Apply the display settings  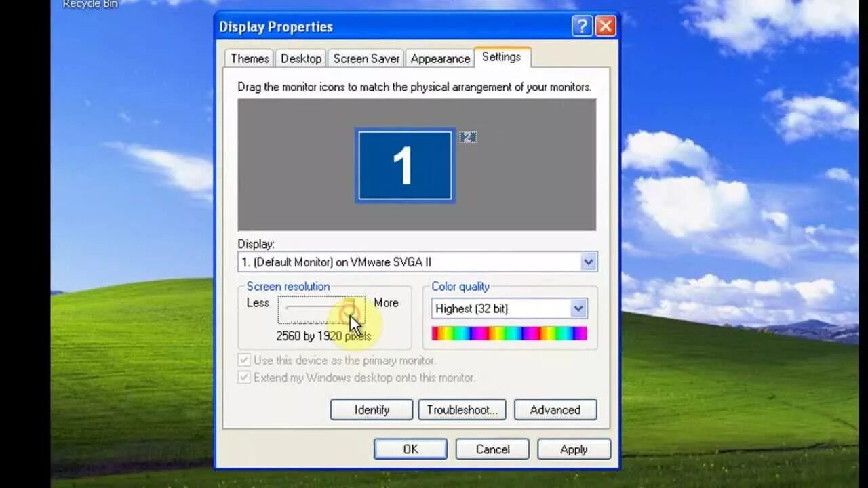pos(574,449)
